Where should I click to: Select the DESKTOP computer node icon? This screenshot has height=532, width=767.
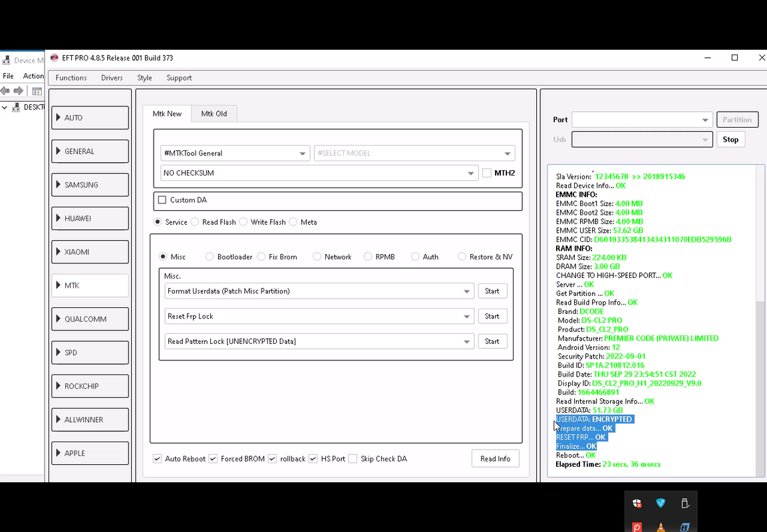click(x=16, y=107)
